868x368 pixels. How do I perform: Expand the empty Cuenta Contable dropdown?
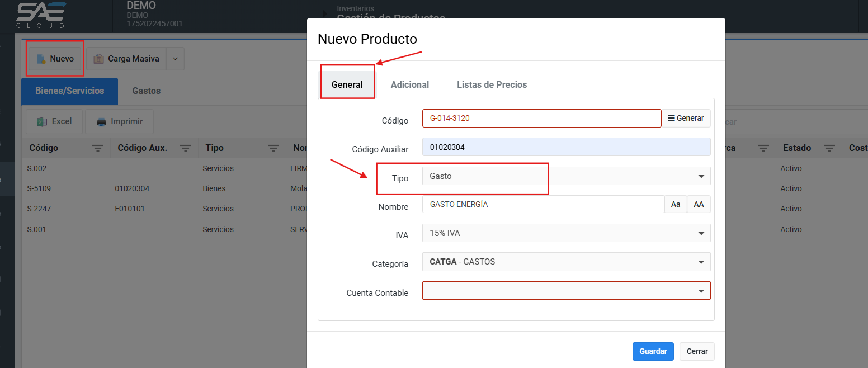pyautogui.click(x=566, y=291)
